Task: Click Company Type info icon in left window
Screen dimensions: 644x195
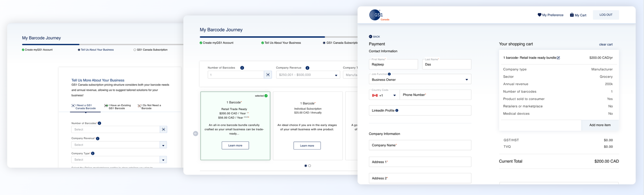Action: [x=93, y=153]
